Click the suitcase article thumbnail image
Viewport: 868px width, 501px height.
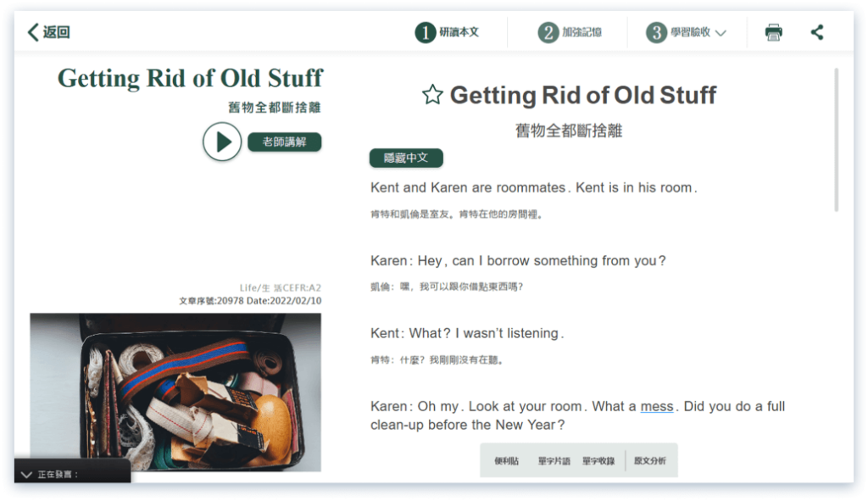tap(175, 392)
